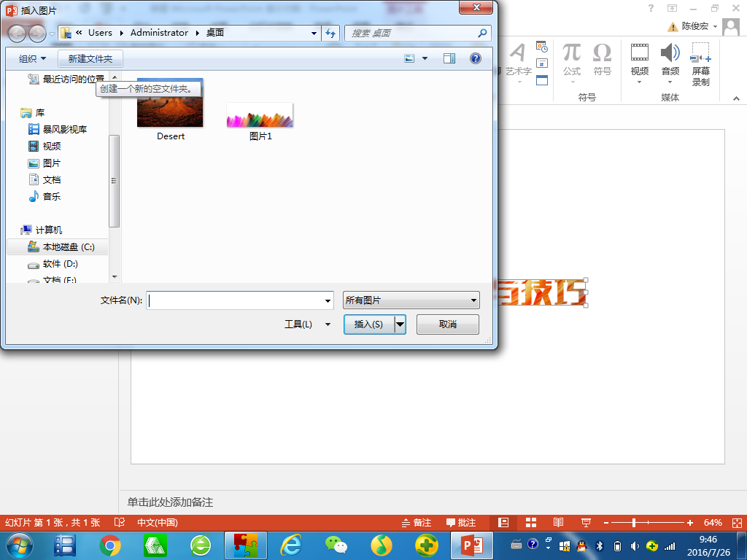Expand the account name 陈俊宏 dropdown
The height and width of the screenshot is (560, 747).
pos(715,26)
